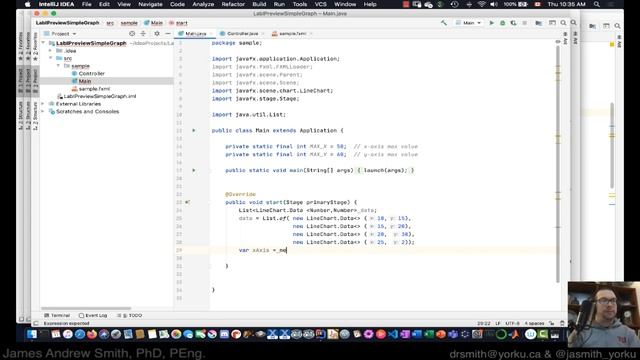Click the UTF-8 encoding in status bar
The width and height of the screenshot is (640, 360).
(x=513, y=323)
